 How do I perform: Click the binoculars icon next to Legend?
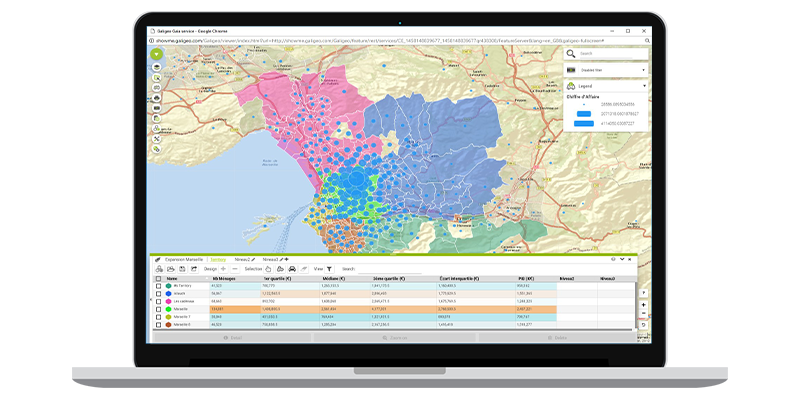click(571, 86)
